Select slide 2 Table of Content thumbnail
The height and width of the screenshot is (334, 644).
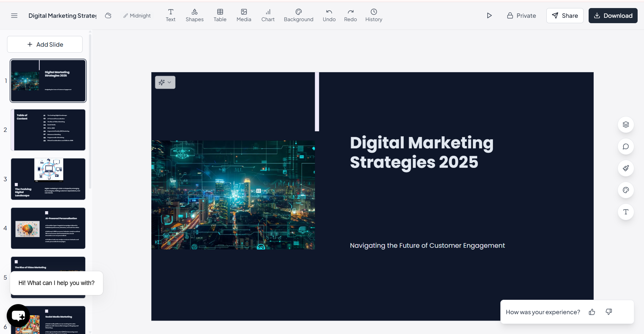tap(48, 130)
